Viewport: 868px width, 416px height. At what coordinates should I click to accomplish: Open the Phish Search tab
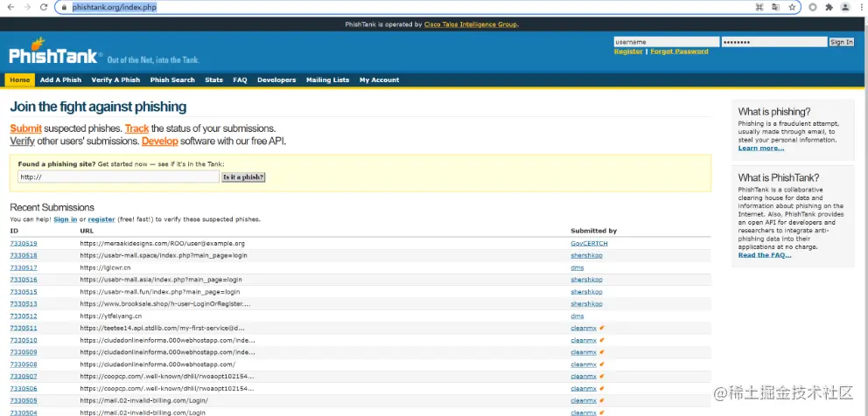[172, 80]
